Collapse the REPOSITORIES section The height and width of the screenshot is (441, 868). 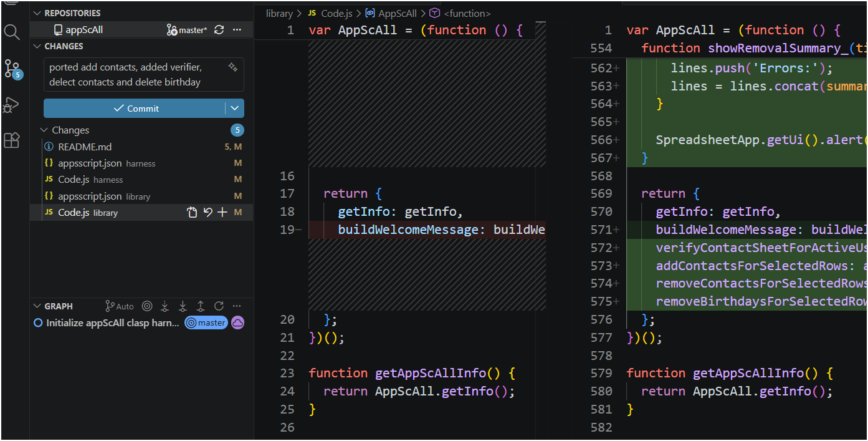pos(37,13)
